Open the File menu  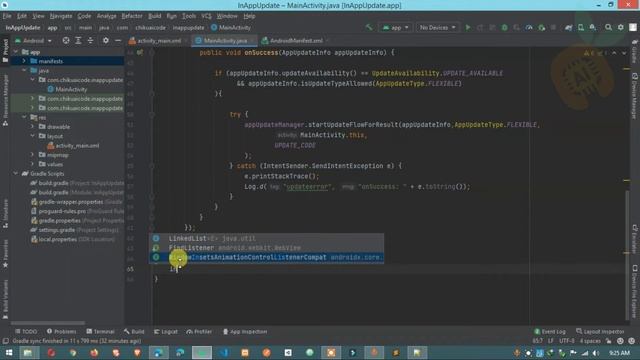[x=7, y=16]
